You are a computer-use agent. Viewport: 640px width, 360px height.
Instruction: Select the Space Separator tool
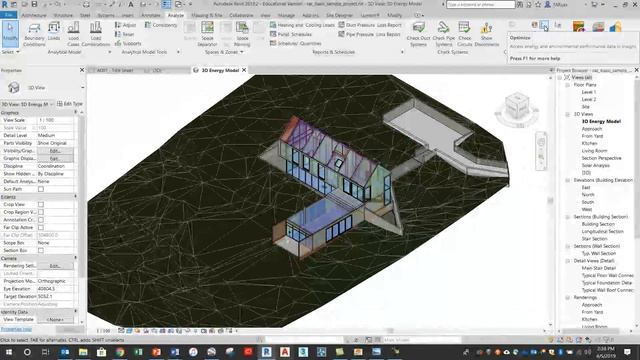point(207,34)
